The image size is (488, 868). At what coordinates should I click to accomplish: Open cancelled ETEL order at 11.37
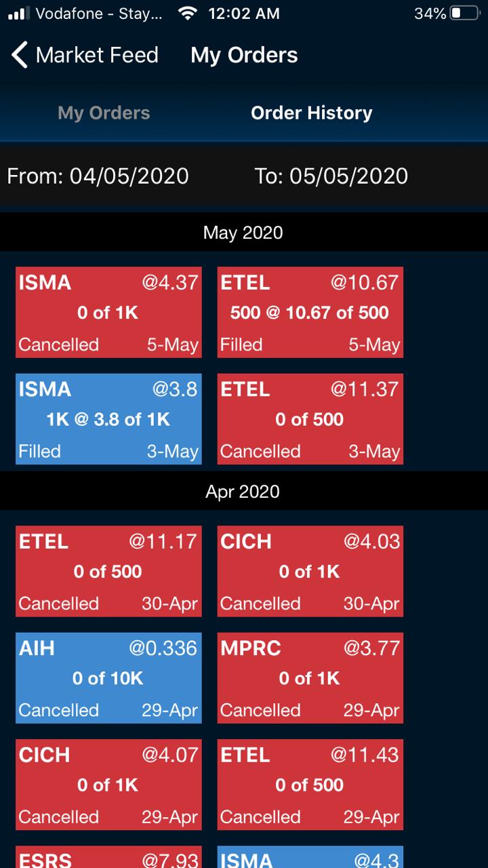click(x=310, y=419)
